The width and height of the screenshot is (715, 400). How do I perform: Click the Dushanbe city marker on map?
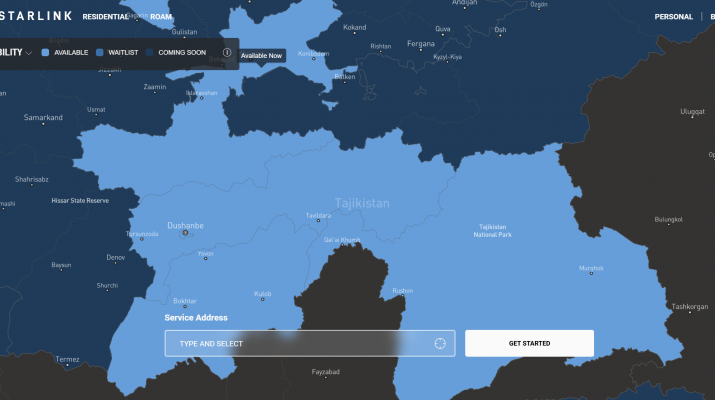pyautogui.click(x=183, y=233)
